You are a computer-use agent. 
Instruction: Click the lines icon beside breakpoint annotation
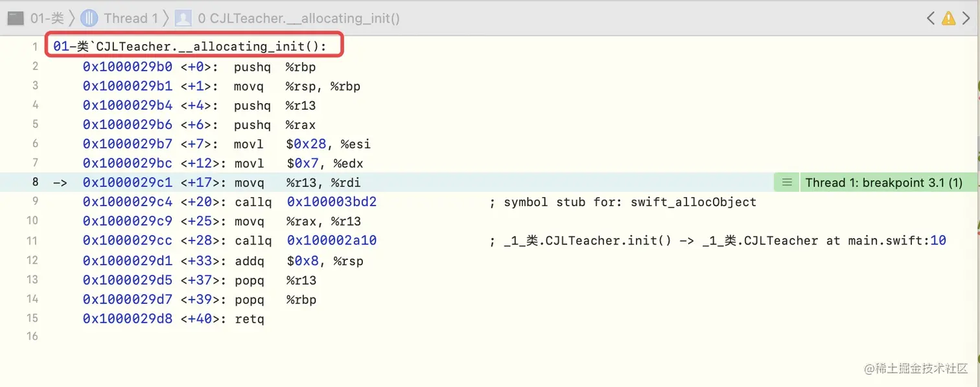pyautogui.click(x=787, y=183)
